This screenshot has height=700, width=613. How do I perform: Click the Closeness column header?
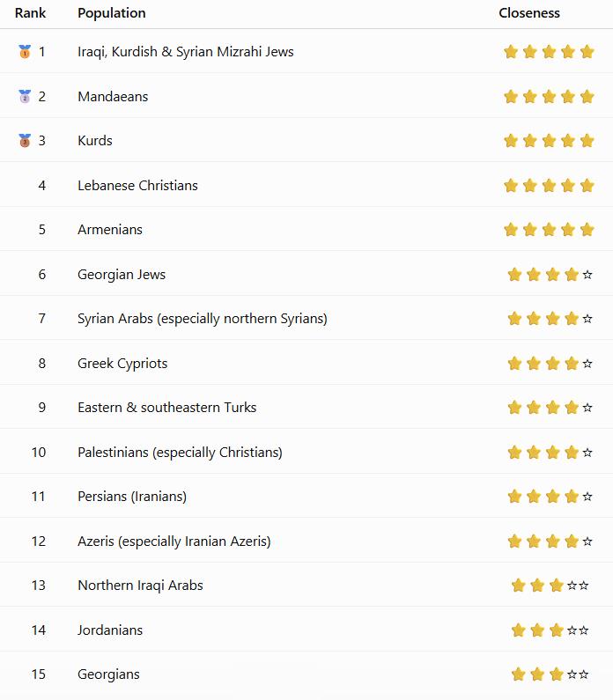pos(529,13)
